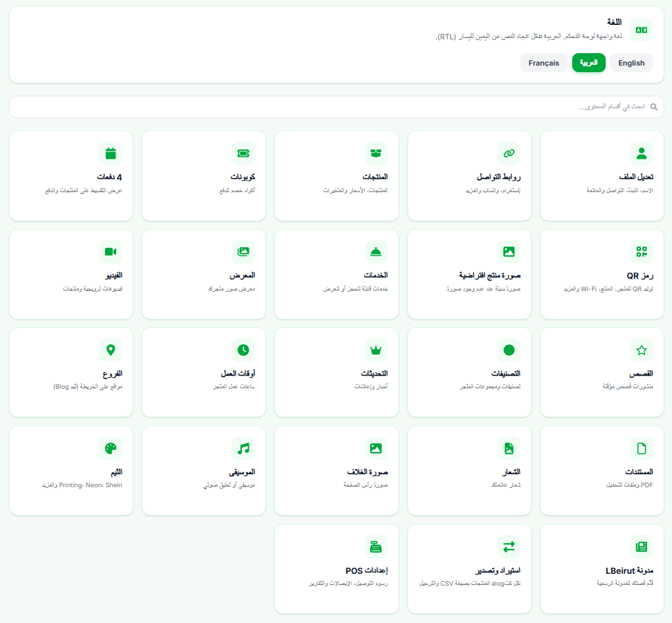Viewport: 672px width, 623px height.
Task: Click the روابط التواصل card title
Action: (499, 177)
